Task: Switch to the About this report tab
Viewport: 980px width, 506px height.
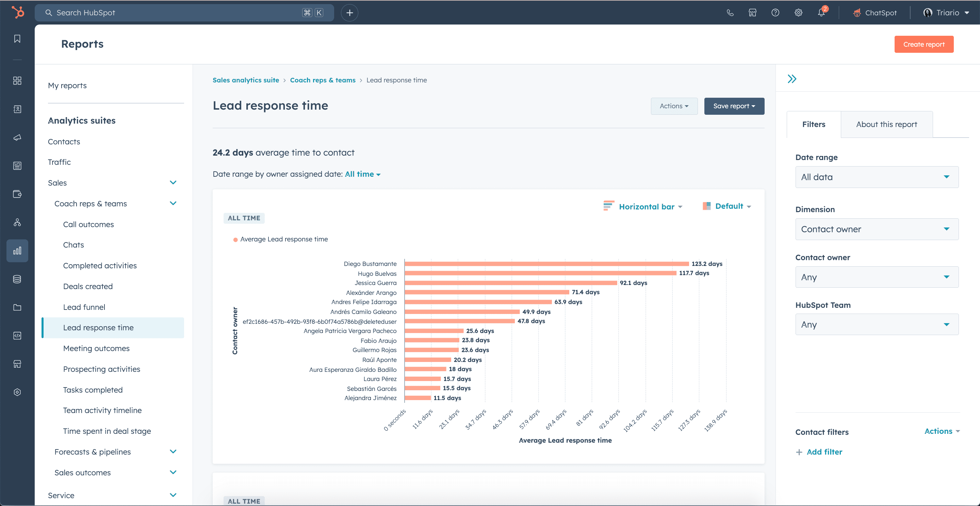Action: click(x=886, y=124)
